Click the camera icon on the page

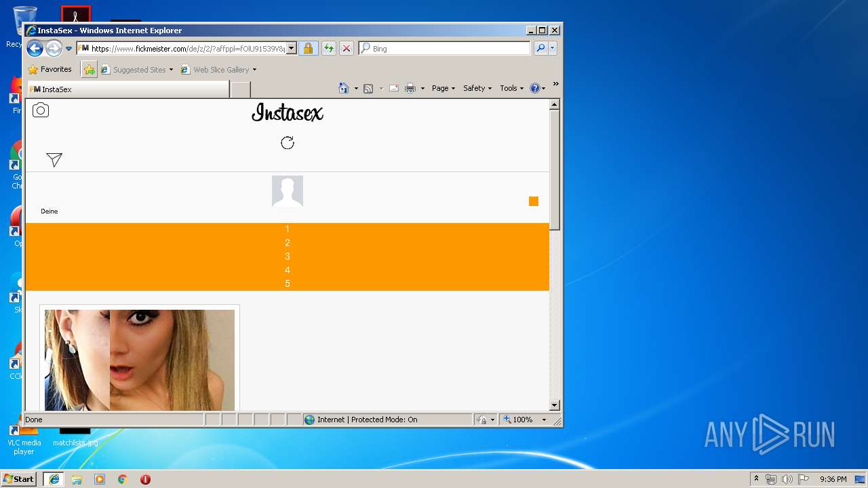[x=41, y=110]
